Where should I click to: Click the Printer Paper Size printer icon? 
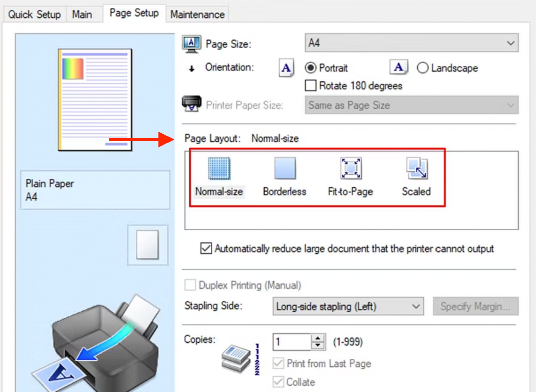pyautogui.click(x=191, y=105)
